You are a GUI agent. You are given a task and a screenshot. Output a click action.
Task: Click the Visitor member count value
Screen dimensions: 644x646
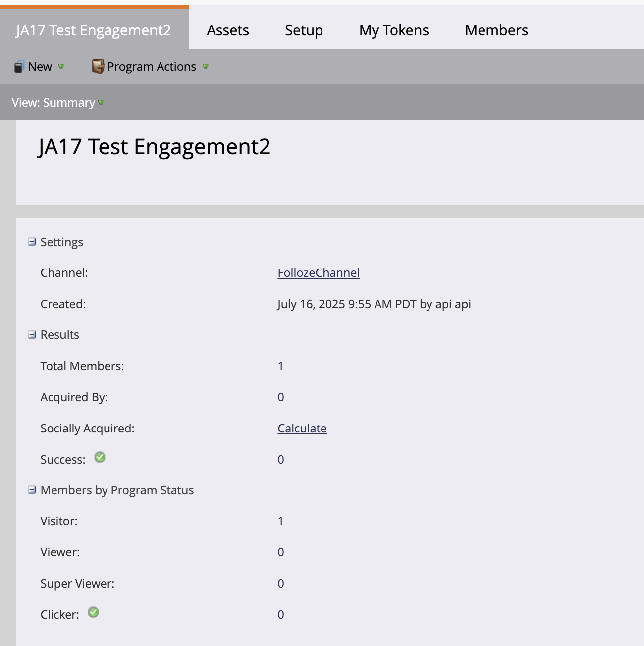click(280, 521)
